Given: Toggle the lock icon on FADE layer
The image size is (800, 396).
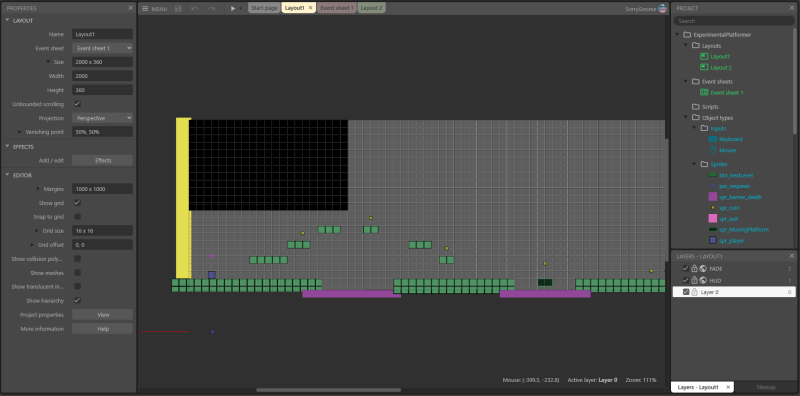Looking at the screenshot, I should click(694, 268).
